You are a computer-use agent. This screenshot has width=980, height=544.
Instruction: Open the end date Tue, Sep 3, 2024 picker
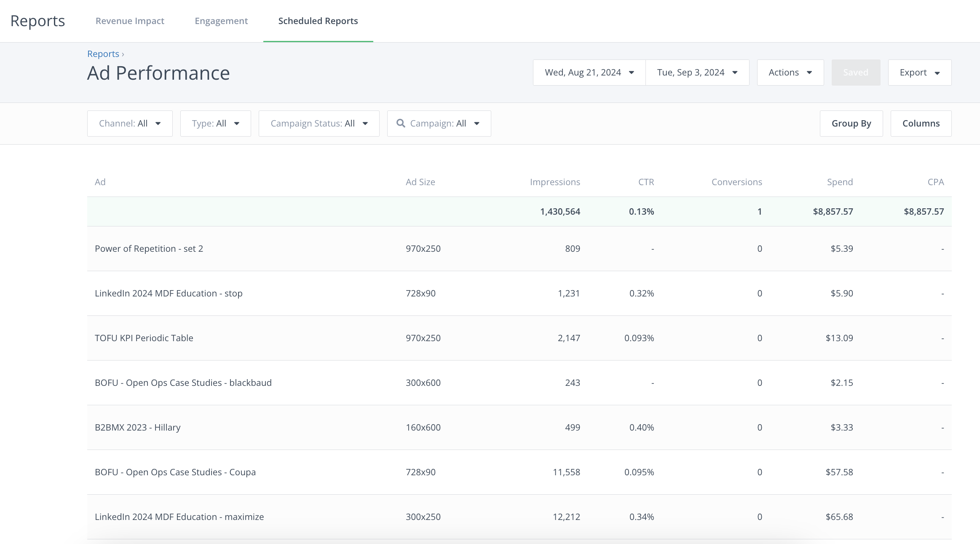[x=697, y=73]
